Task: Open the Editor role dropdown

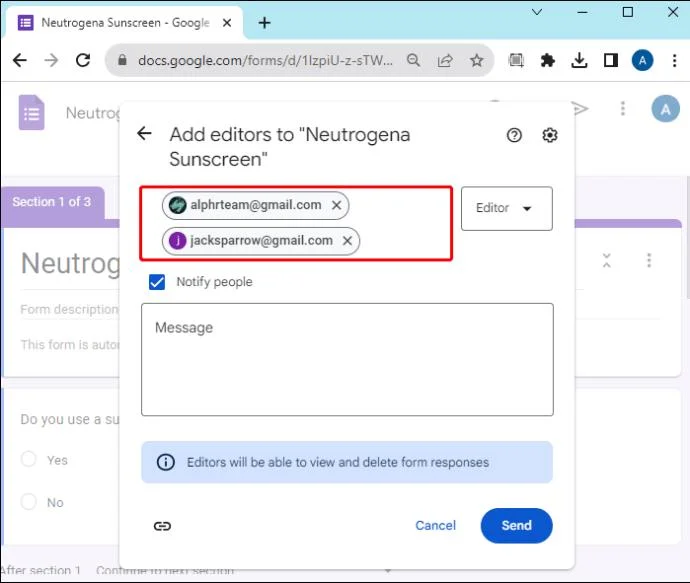Action: tap(506, 209)
